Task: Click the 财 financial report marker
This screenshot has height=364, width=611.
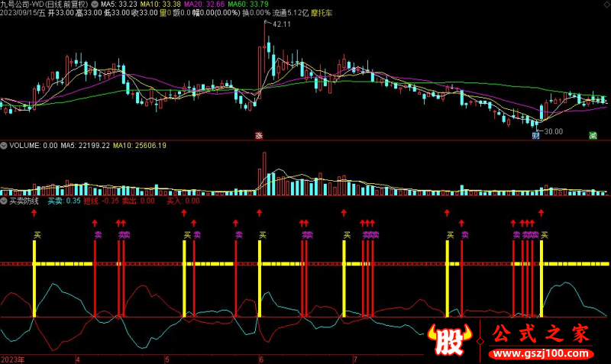Action: 536,136
